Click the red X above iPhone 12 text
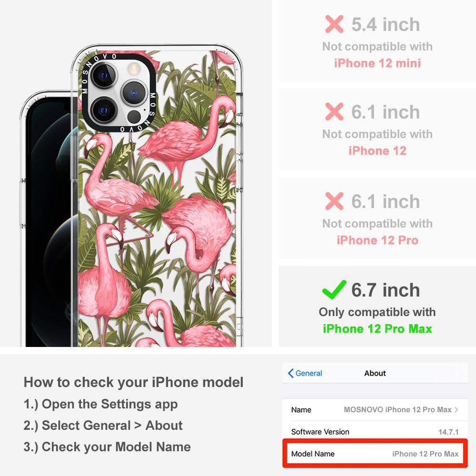The width and height of the screenshot is (476, 476). click(x=334, y=111)
